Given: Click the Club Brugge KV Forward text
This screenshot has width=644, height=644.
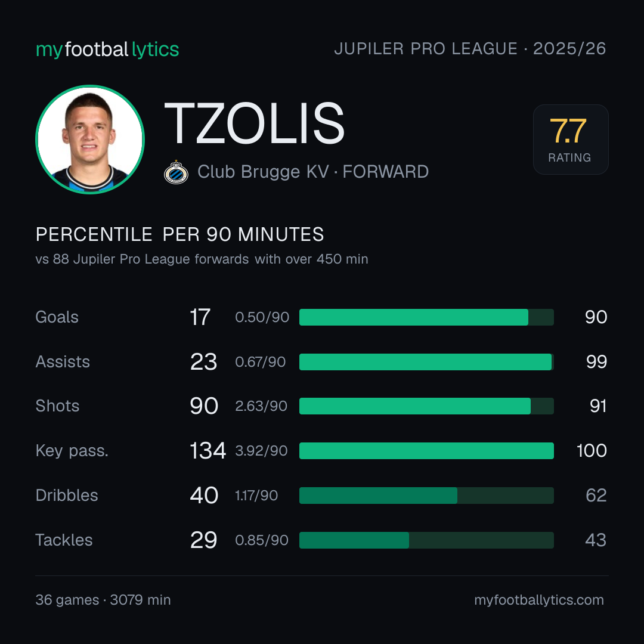Looking at the screenshot, I should (313, 172).
